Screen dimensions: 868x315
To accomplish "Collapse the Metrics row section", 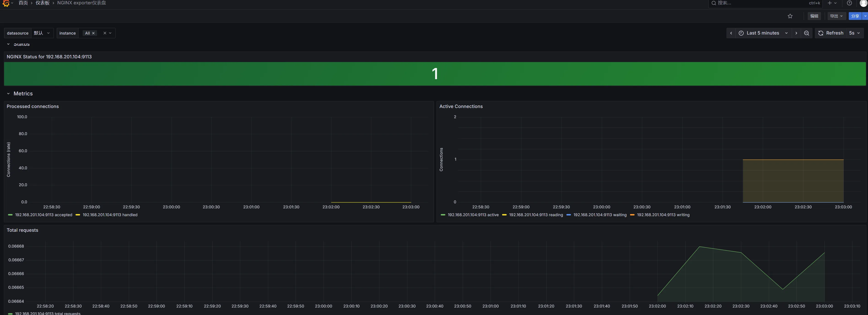I will [8, 94].
